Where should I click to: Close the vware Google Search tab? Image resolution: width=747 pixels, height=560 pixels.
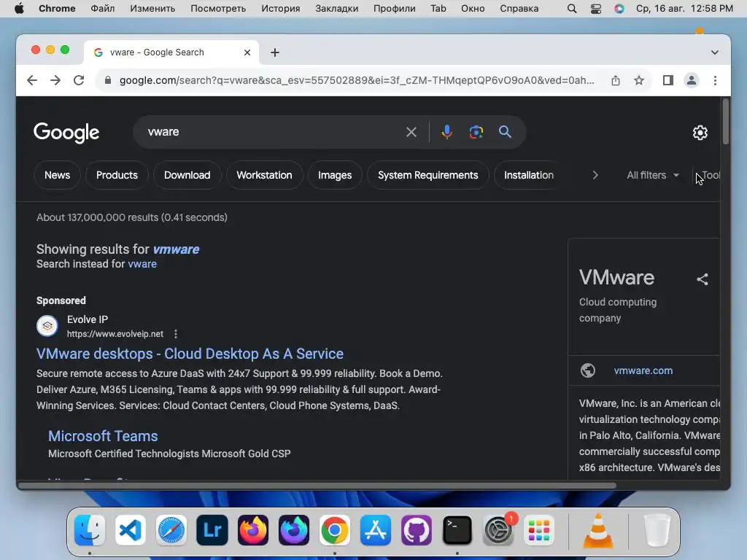coord(247,52)
